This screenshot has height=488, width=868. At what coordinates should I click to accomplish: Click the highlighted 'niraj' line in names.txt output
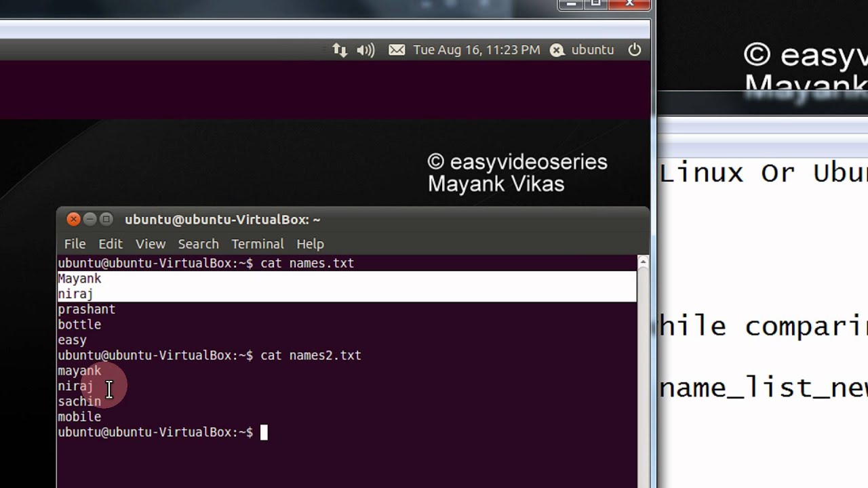click(x=75, y=294)
